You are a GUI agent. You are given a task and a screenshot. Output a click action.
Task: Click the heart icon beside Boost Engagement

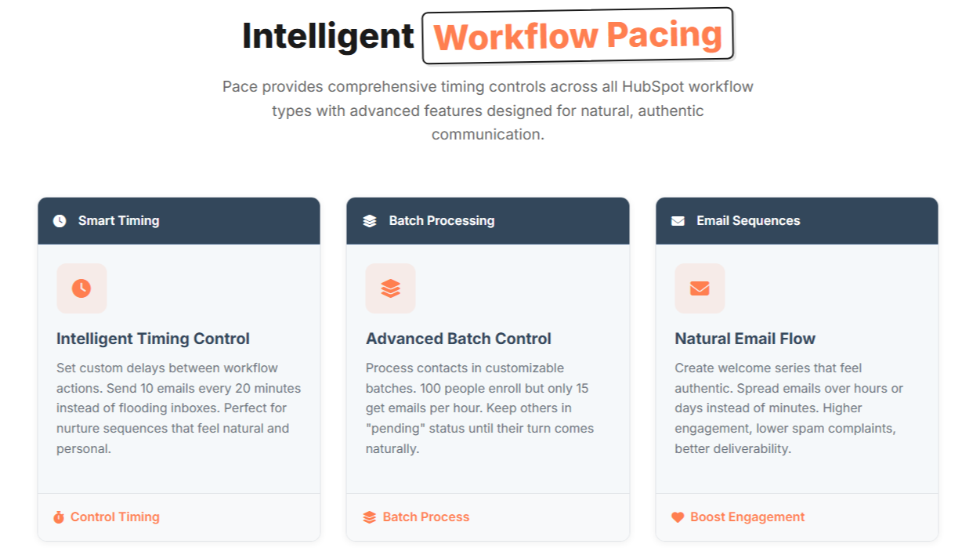[x=678, y=517]
